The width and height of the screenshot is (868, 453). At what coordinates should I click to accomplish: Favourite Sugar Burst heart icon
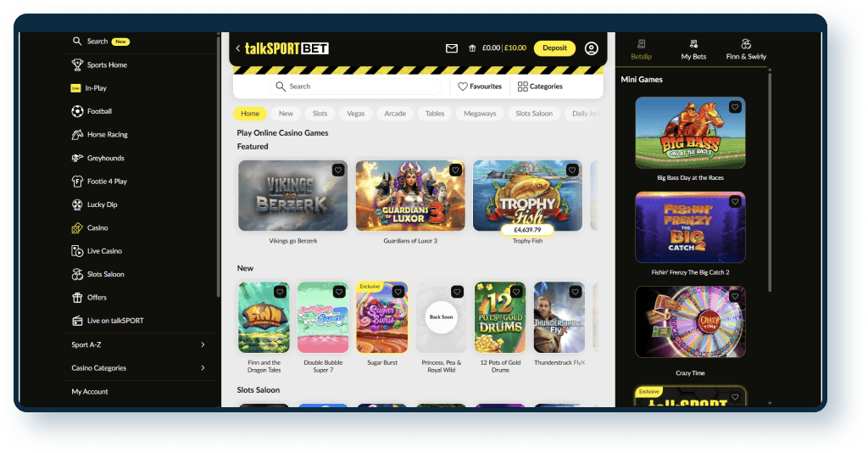click(x=398, y=292)
